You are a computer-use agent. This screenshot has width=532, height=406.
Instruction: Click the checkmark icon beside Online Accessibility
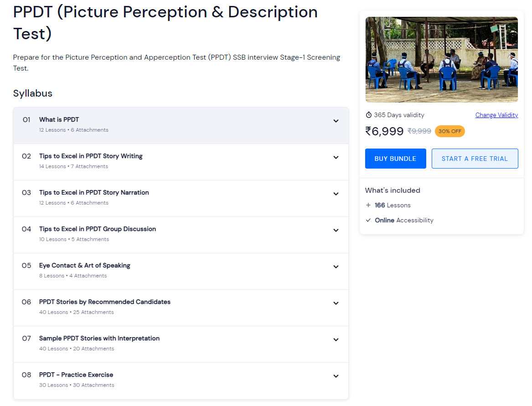(x=368, y=220)
